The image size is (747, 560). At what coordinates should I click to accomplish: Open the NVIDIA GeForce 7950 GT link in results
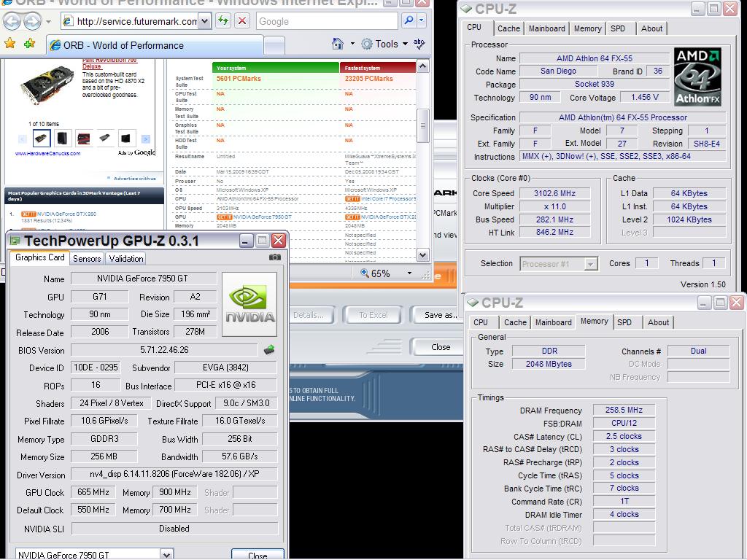point(263,217)
